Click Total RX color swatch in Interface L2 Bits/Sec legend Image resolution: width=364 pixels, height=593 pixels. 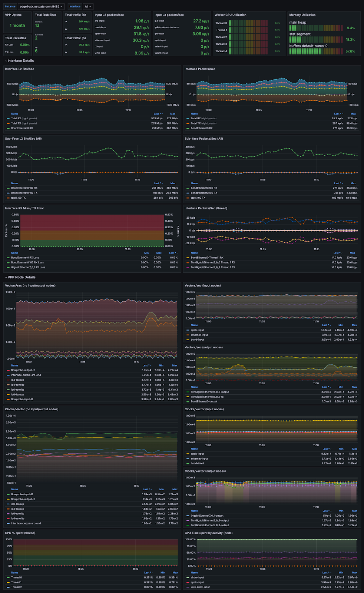8,119
